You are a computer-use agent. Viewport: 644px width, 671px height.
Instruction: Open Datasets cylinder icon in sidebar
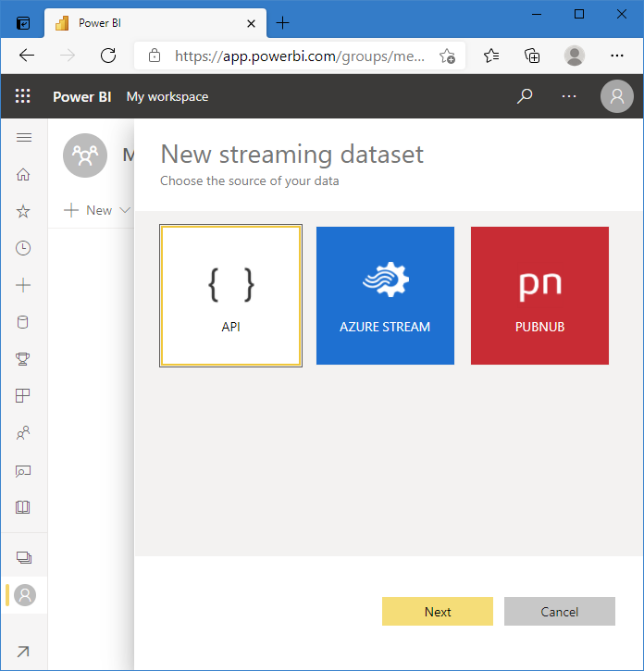tap(23, 322)
